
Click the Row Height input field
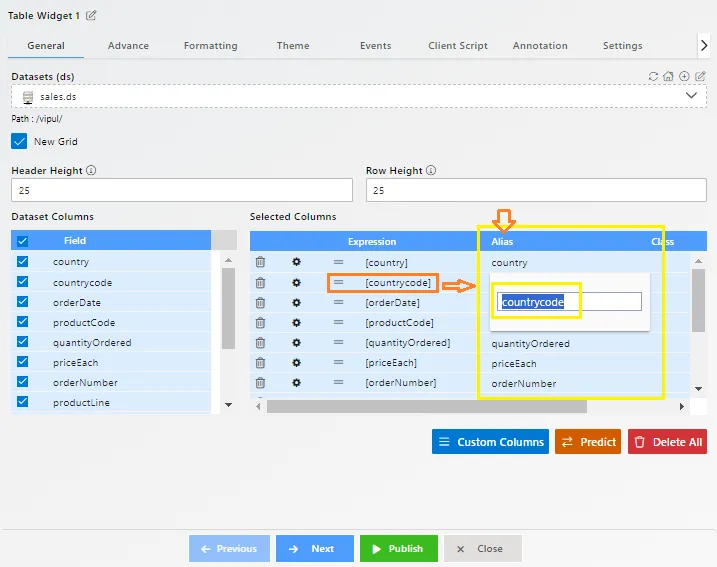tap(536, 190)
